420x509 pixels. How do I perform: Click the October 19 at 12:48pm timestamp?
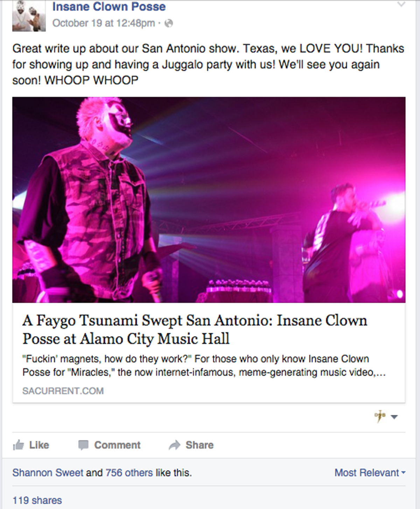[x=104, y=23]
